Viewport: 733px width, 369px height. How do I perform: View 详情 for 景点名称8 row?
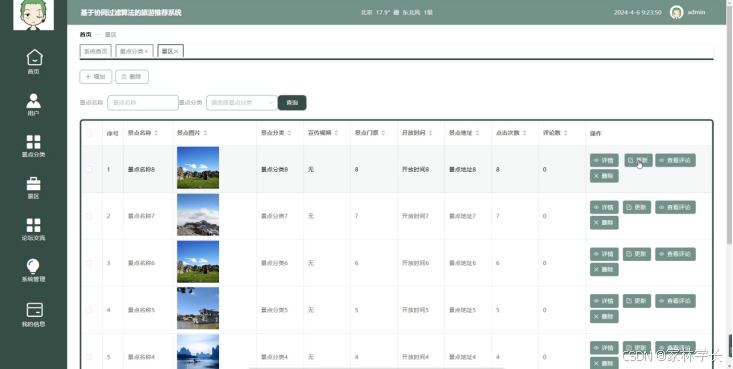[x=604, y=160]
